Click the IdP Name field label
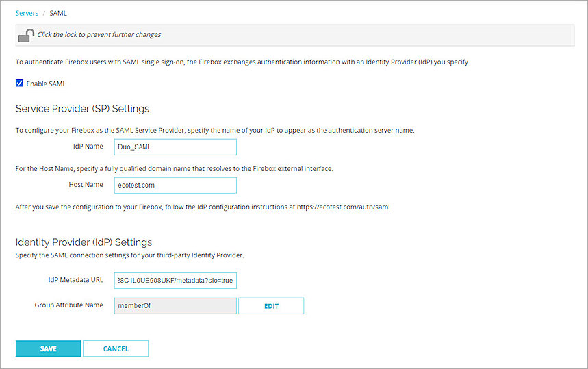The width and height of the screenshot is (588, 369). 88,147
